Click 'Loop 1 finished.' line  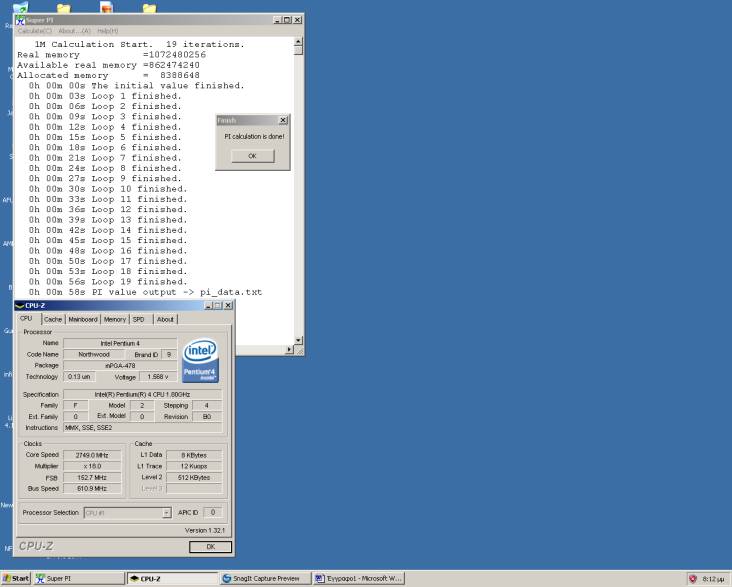pos(105,96)
